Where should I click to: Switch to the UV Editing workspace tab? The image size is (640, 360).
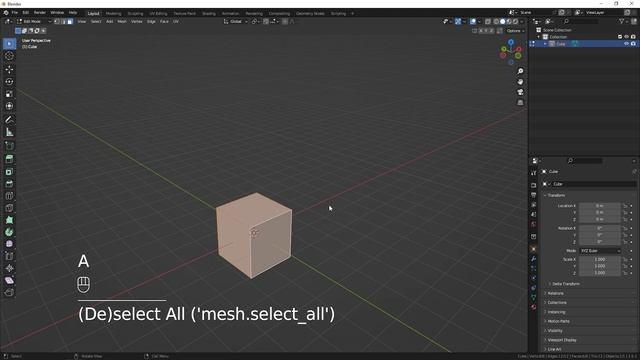tap(158, 13)
